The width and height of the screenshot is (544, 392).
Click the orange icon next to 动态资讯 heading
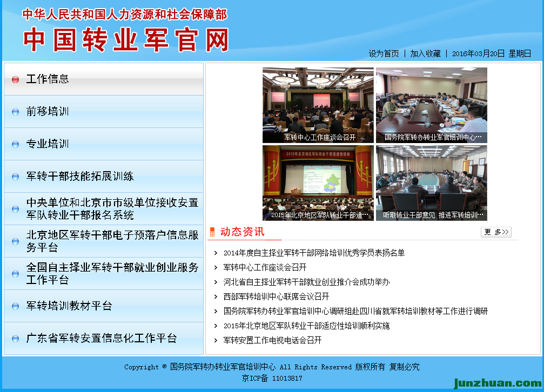(x=212, y=232)
